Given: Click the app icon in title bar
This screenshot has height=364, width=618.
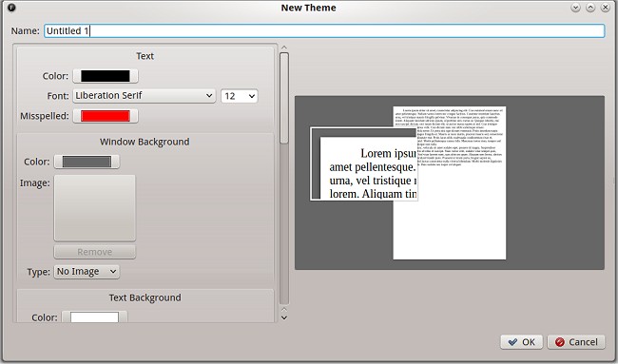Looking at the screenshot, I should [11, 8].
